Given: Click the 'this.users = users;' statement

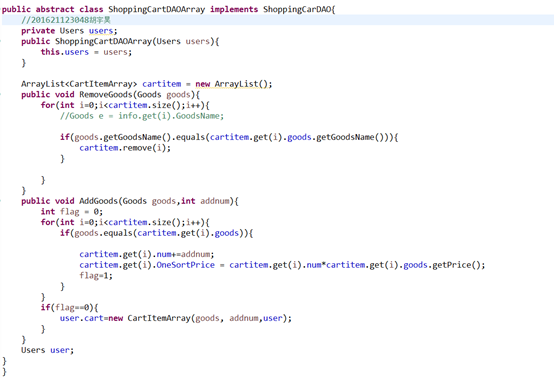Looking at the screenshot, I should tap(86, 52).
